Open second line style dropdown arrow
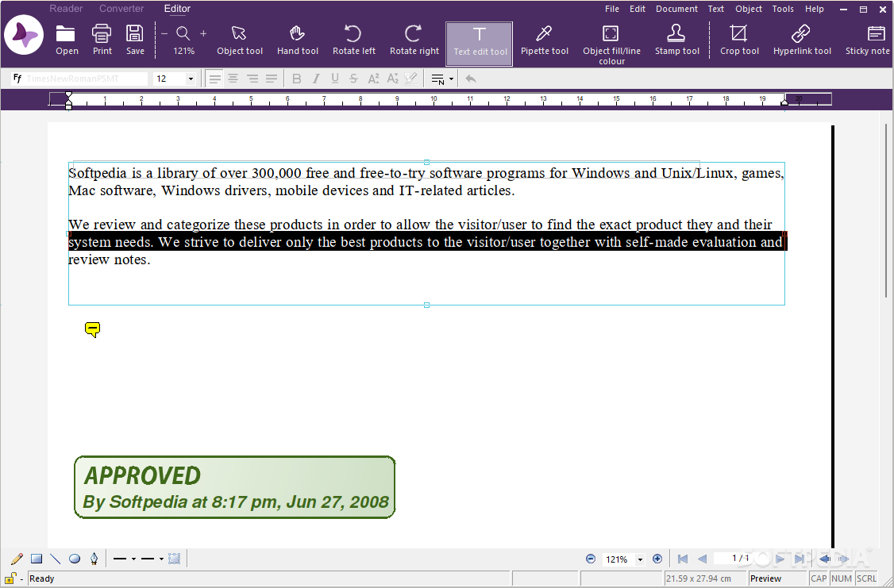The width and height of the screenshot is (894, 588). [x=161, y=559]
